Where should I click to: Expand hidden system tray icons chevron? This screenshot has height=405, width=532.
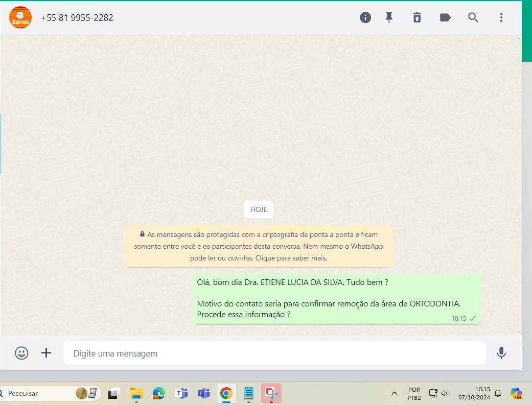[x=394, y=393]
